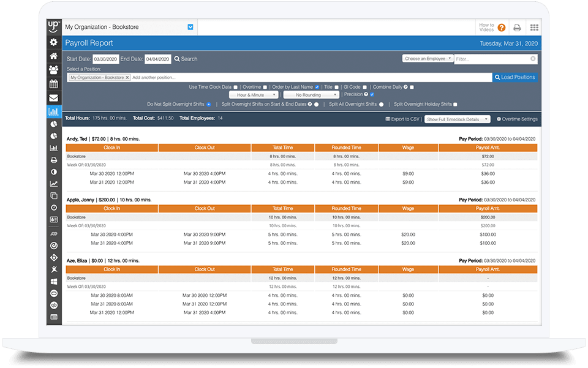Open the calendar schedule icon

coord(54,84)
